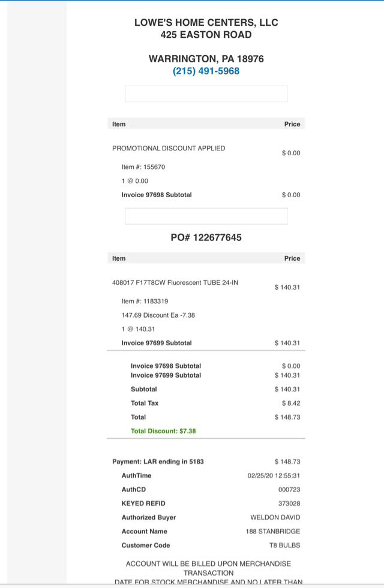Select the Item #: 1183319 line
Screen dimensions: 384x588
pos(145,301)
